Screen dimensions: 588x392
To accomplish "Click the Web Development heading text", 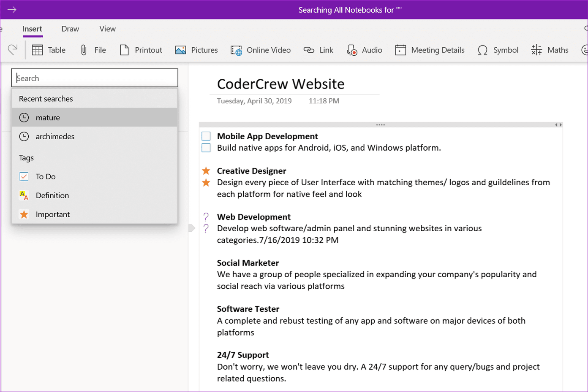I will point(254,217).
